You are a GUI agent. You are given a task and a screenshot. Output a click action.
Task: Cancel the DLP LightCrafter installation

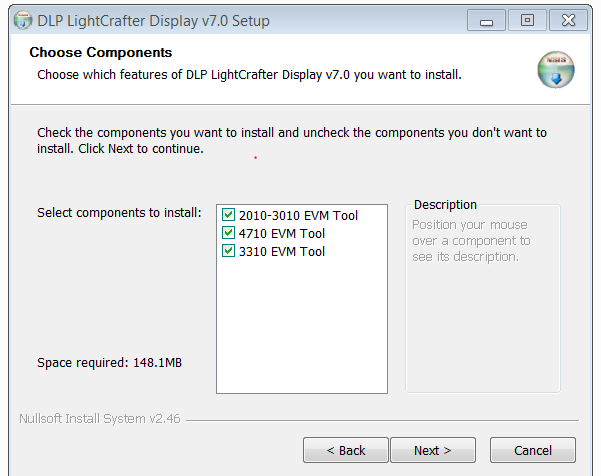click(533, 450)
